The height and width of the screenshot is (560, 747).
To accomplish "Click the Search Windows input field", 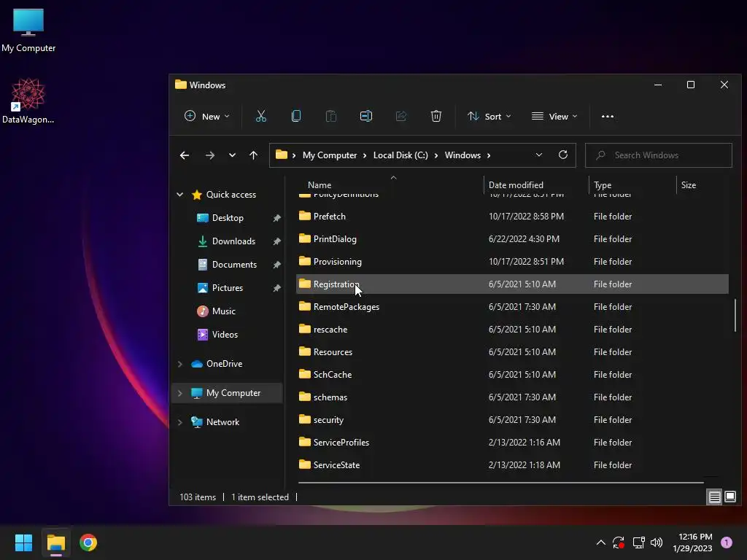I will [659, 155].
